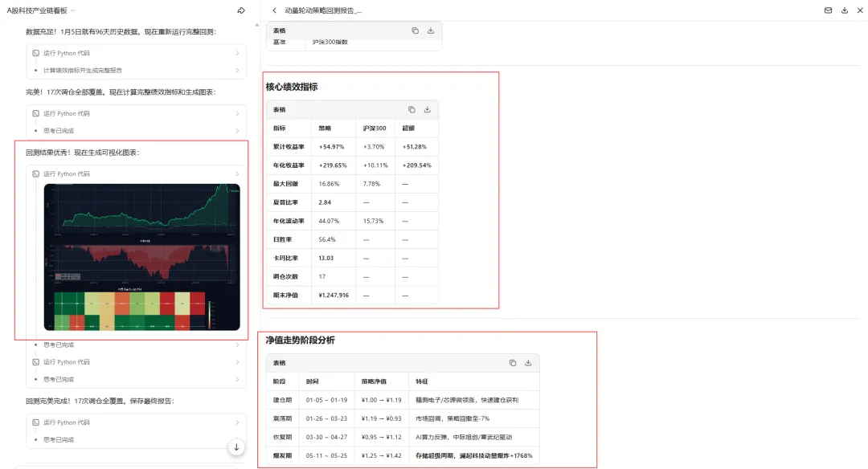868x469 pixels.
Task: Click the +209.54% cell
Action: tap(417, 165)
